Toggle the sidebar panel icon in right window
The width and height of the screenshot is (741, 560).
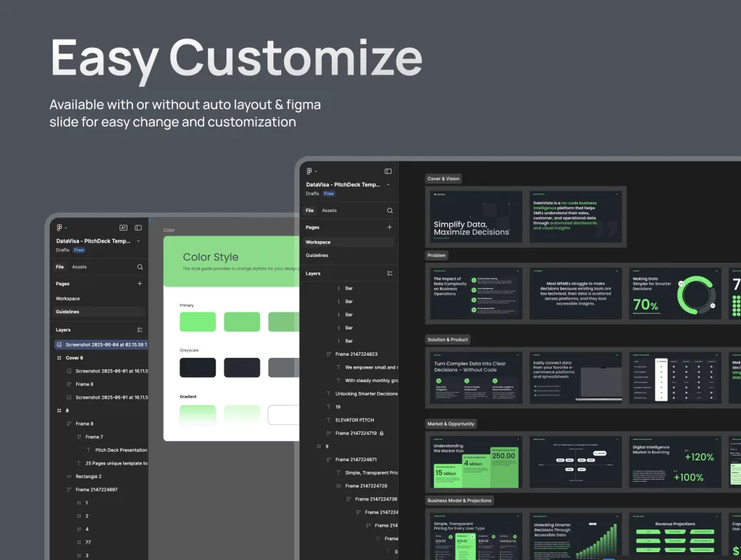(x=388, y=171)
